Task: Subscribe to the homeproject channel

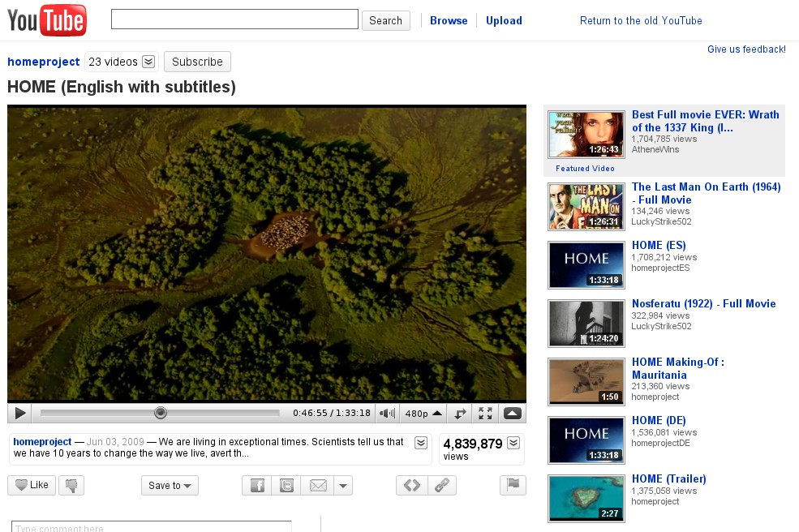Action: 197,62
